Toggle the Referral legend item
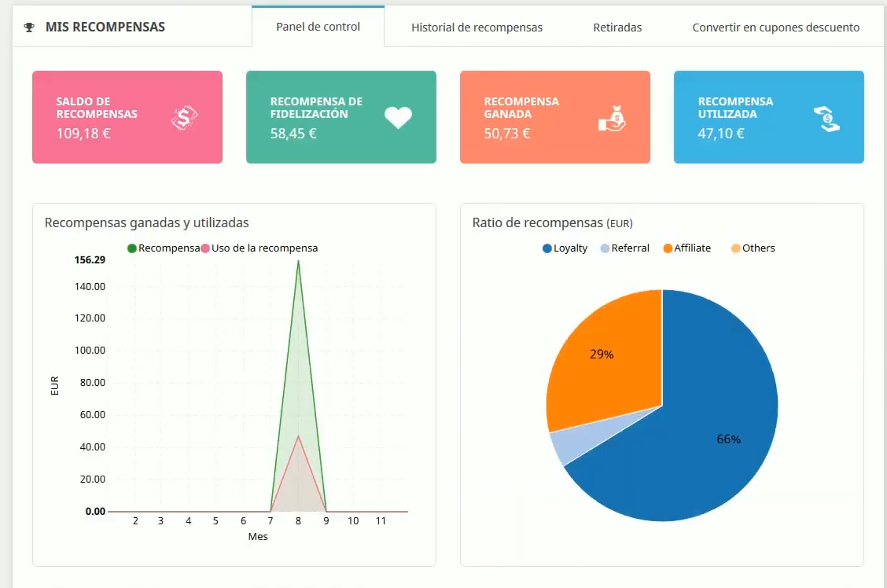The width and height of the screenshot is (887, 588). point(624,248)
